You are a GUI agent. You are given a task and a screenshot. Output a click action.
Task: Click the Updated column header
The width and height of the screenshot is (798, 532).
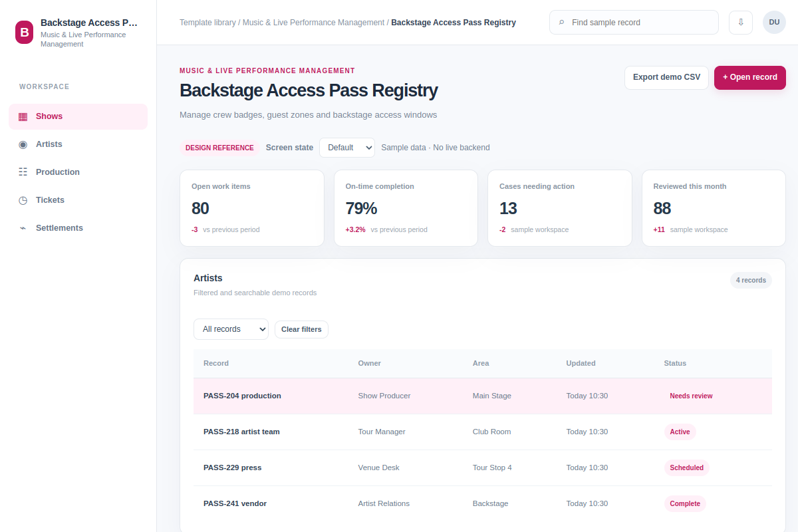coord(581,363)
